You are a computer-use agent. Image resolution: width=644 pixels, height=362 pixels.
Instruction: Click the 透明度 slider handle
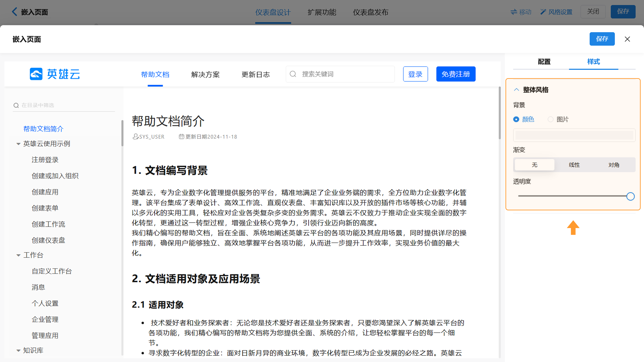coord(630,196)
